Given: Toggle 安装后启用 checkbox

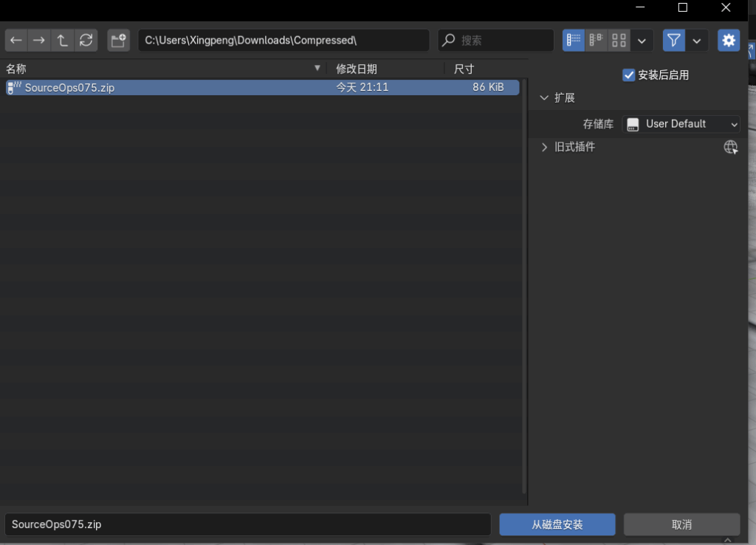Looking at the screenshot, I should 628,75.
